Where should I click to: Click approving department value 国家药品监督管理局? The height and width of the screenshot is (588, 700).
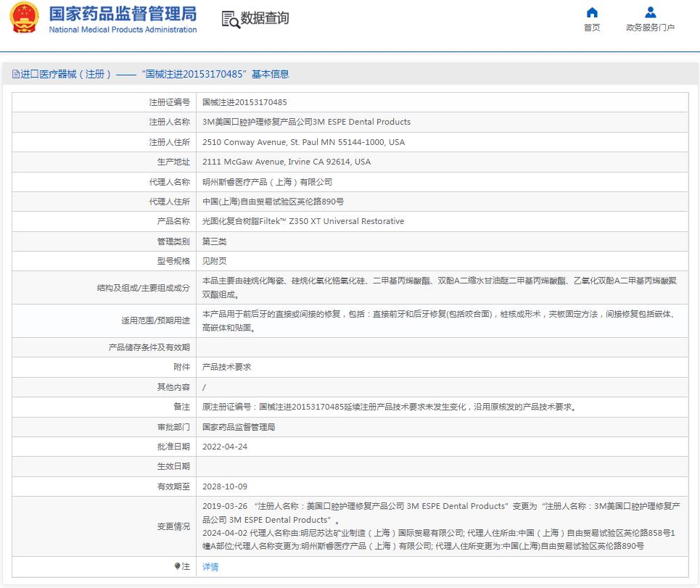tap(239, 427)
